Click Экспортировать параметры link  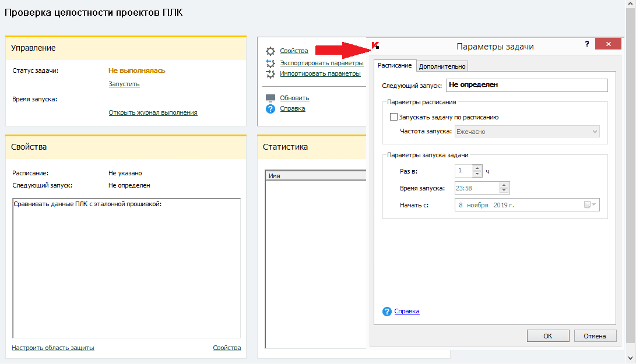[x=322, y=63]
